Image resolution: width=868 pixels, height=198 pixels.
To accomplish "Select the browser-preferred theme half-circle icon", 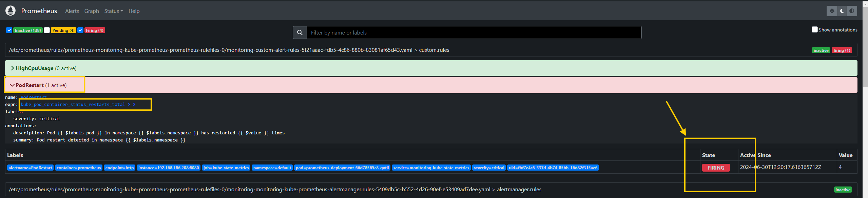I will (x=852, y=11).
